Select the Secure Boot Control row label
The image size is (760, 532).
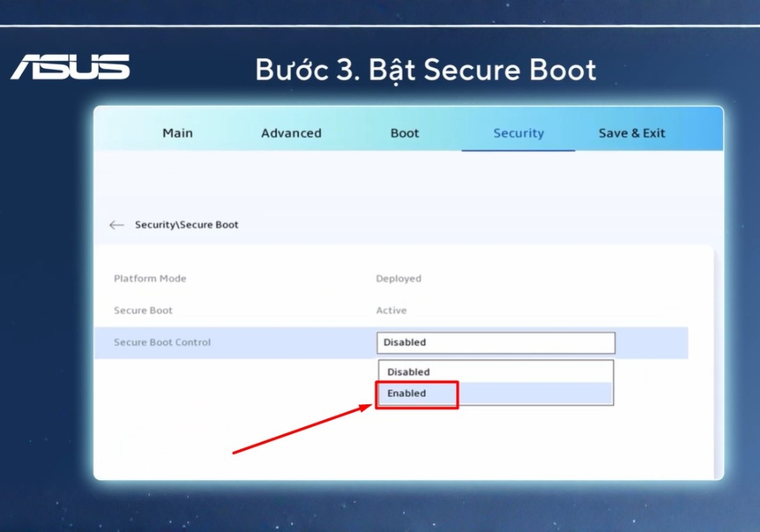coord(162,342)
